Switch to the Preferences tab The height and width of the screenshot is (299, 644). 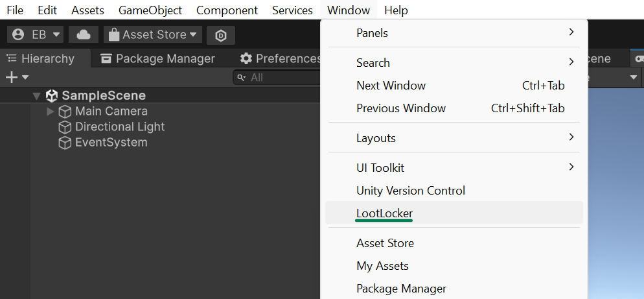point(281,58)
